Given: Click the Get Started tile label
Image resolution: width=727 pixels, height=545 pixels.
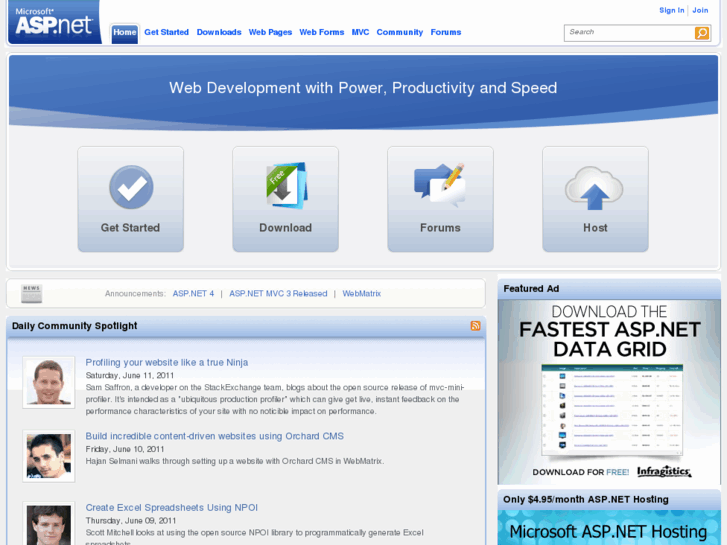Looking at the screenshot, I should (130, 228).
